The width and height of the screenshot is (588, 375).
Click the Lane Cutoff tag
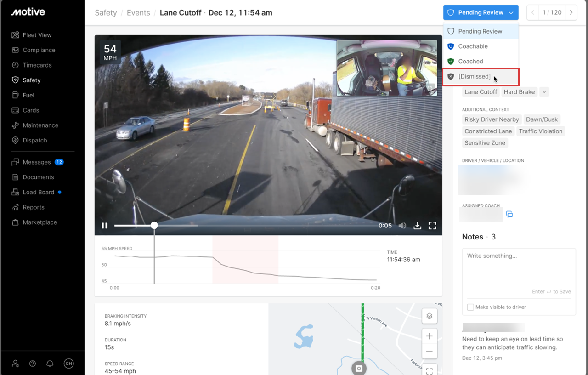pos(481,92)
